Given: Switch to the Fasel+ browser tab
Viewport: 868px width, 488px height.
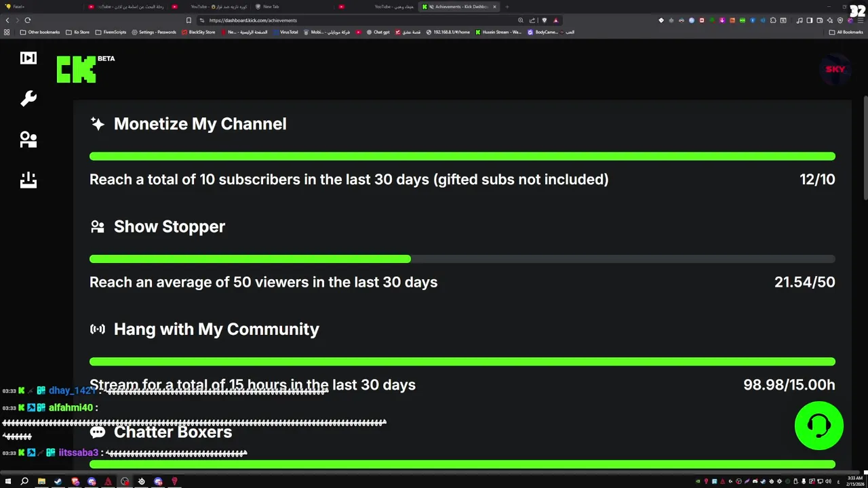Looking at the screenshot, I should pos(44,7).
